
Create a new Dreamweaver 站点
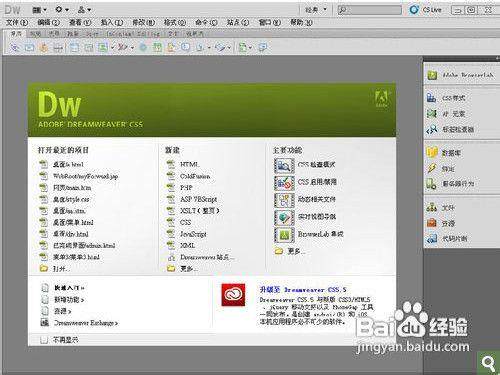(207, 257)
